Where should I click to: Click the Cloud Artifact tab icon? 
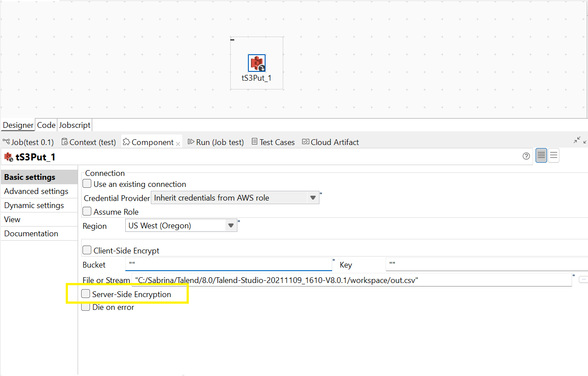tap(306, 141)
